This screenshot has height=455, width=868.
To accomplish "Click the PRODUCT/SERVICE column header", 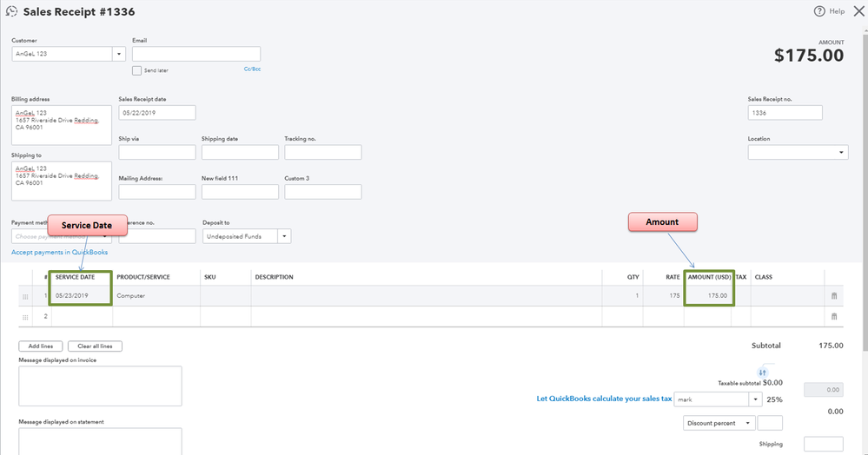I will click(x=143, y=277).
